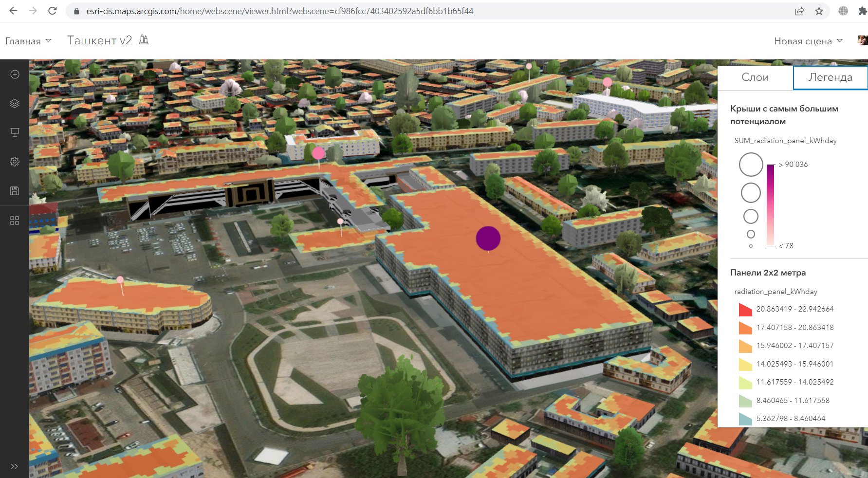Select the Легенда tab
868x478 pixels.
(830, 77)
